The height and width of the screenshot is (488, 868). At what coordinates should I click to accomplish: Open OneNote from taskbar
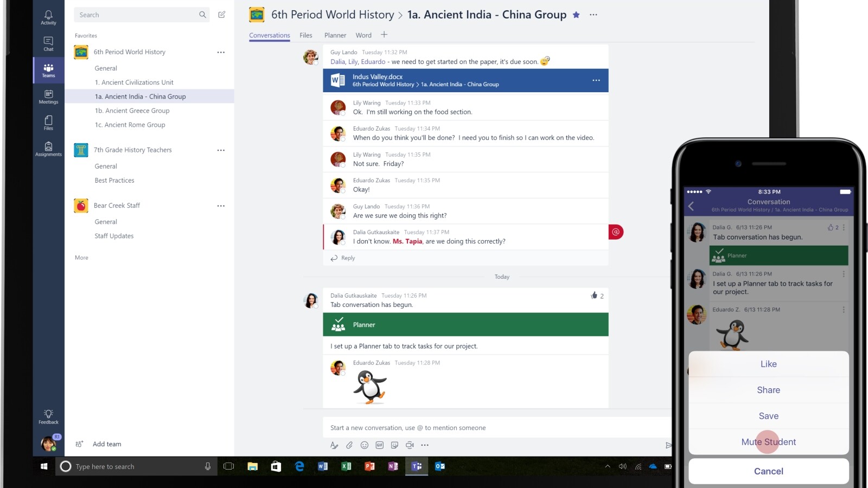coord(393,466)
